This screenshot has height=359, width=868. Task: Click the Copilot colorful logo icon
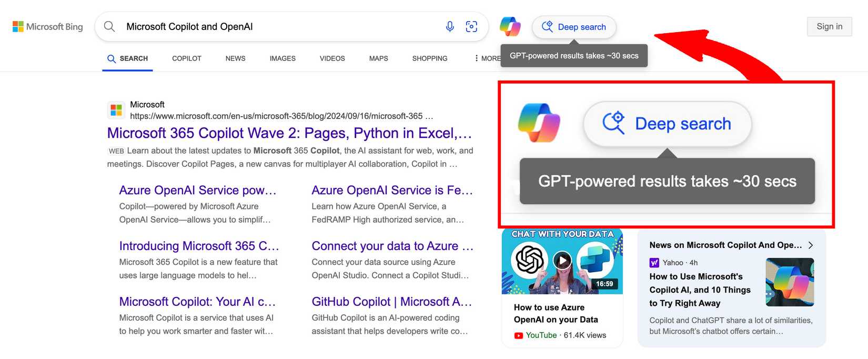[x=510, y=26]
